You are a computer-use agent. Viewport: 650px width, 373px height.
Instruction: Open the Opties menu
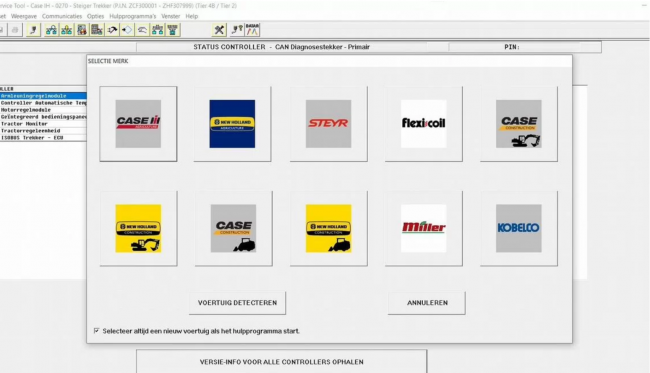click(x=95, y=16)
